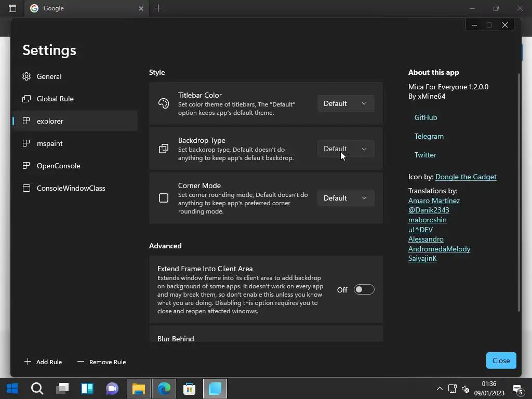This screenshot has width=532, height=399.
Task: Click the explorer rule icon
Action: pos(26,121)
